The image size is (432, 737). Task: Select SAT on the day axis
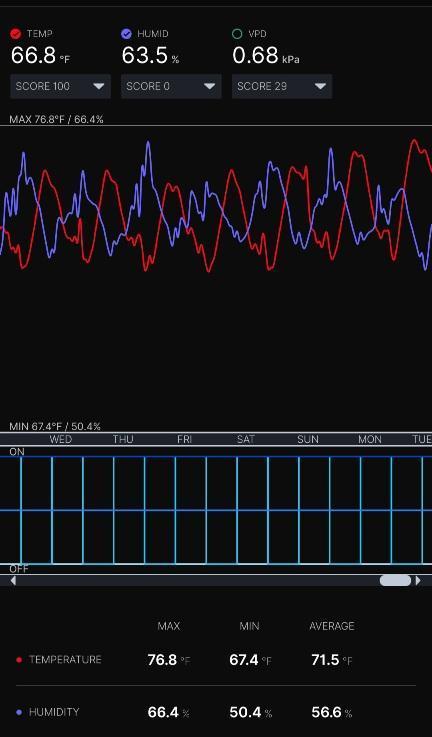pyautogui.click(x=246, y=439)
